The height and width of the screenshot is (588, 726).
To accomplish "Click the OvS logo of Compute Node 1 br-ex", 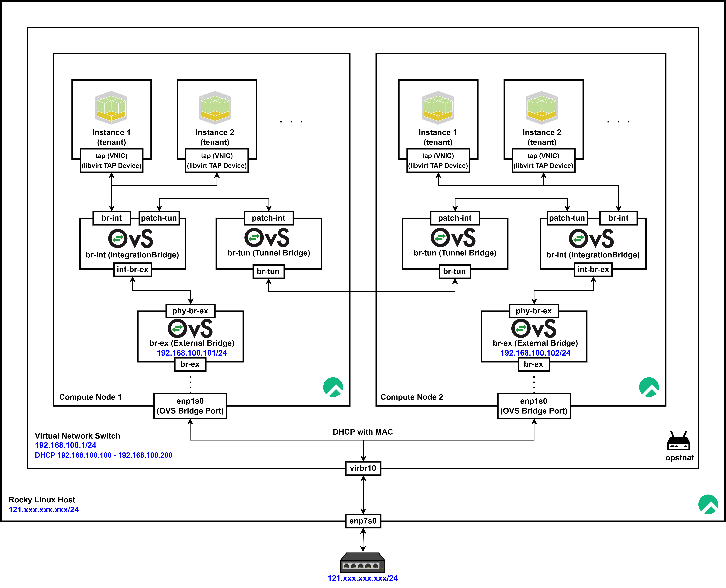I will (x=190, y=328).
